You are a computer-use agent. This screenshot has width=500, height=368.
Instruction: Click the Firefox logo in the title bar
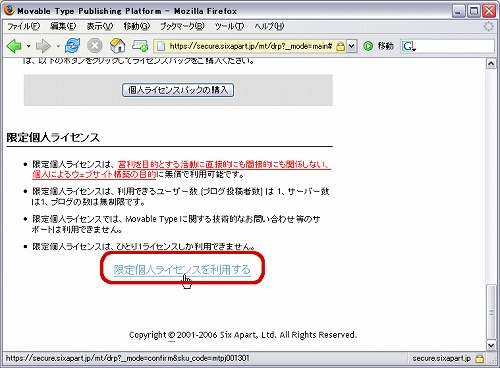[9, 10]
